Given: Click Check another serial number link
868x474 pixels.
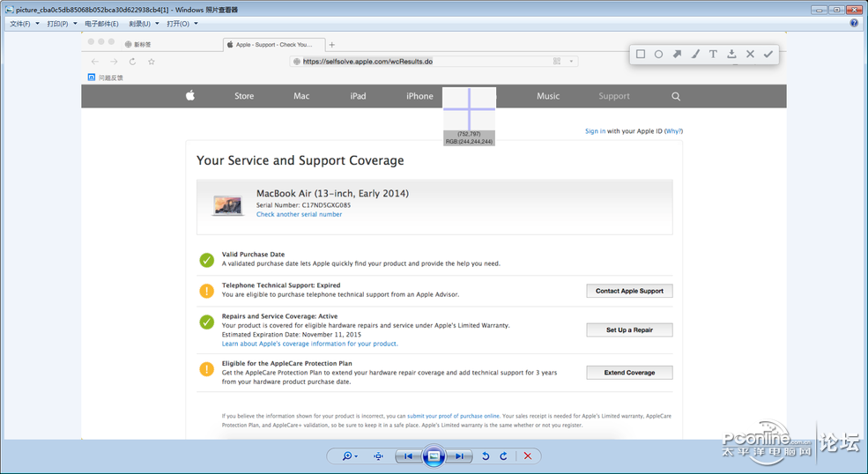Looking at the screenshot, I should click(x=299, y=214).
